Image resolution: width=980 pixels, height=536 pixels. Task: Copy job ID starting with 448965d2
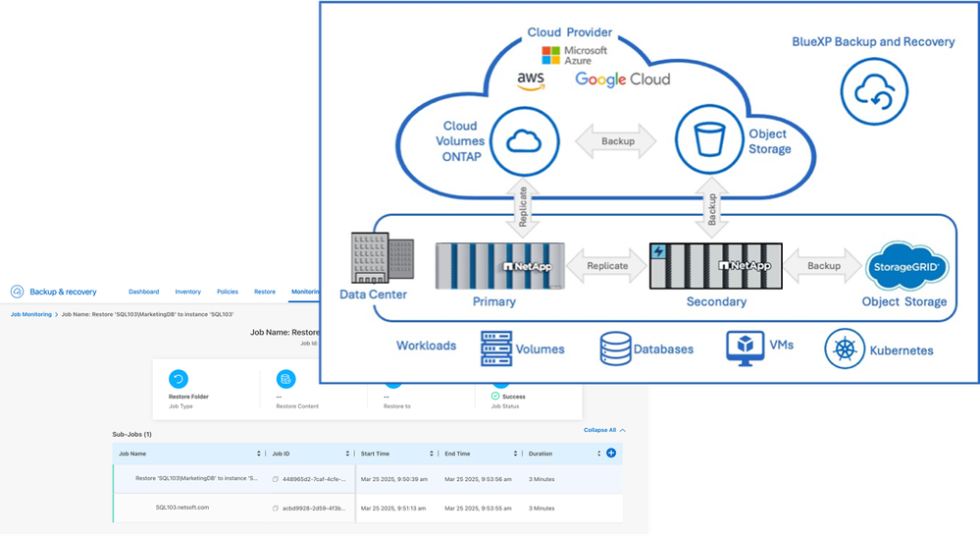pos(275,479)
